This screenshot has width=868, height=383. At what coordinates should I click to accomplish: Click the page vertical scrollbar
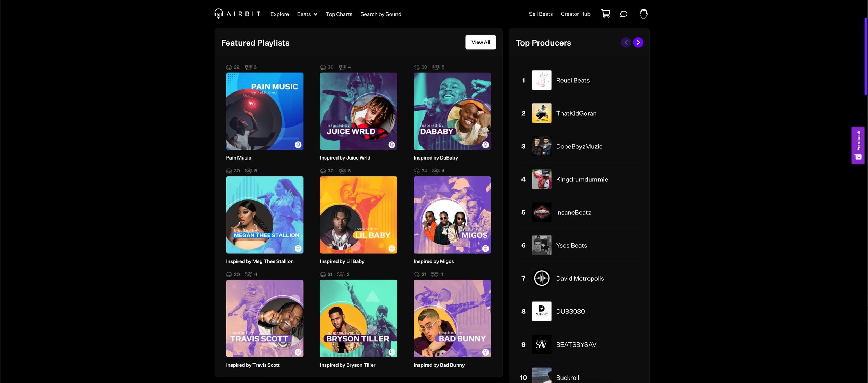[x=866, y=56]
